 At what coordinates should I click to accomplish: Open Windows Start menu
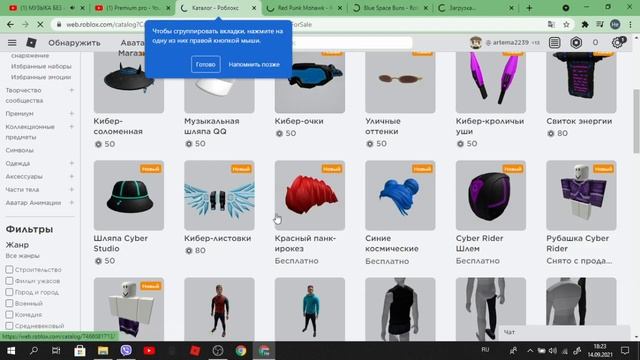[x=11, y=351]
